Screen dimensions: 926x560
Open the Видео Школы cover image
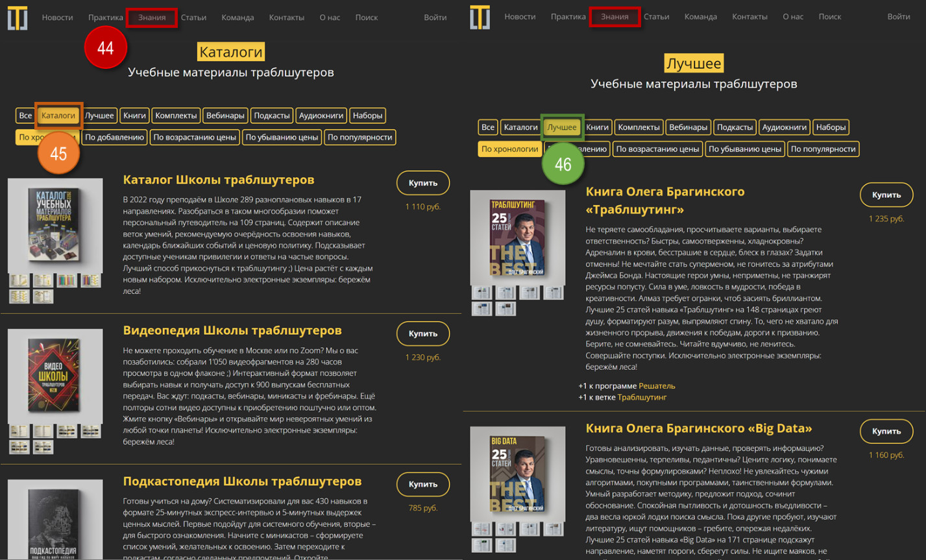55,376
